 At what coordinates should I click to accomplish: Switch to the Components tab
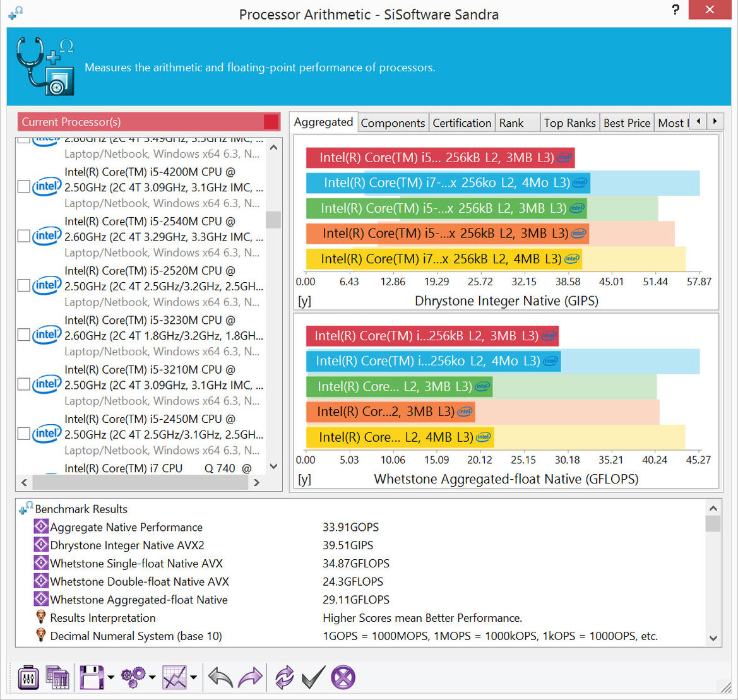click(x=393, y=123)
